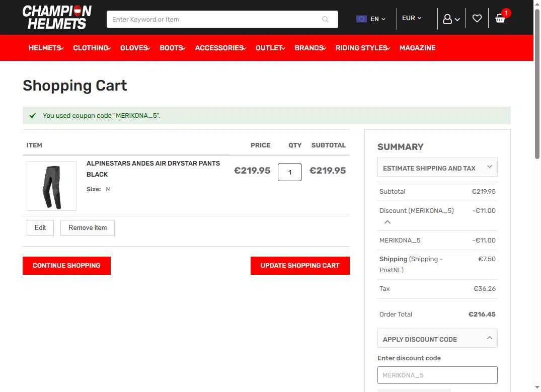Click Continue Shopping button

click(x=66, y=266)
